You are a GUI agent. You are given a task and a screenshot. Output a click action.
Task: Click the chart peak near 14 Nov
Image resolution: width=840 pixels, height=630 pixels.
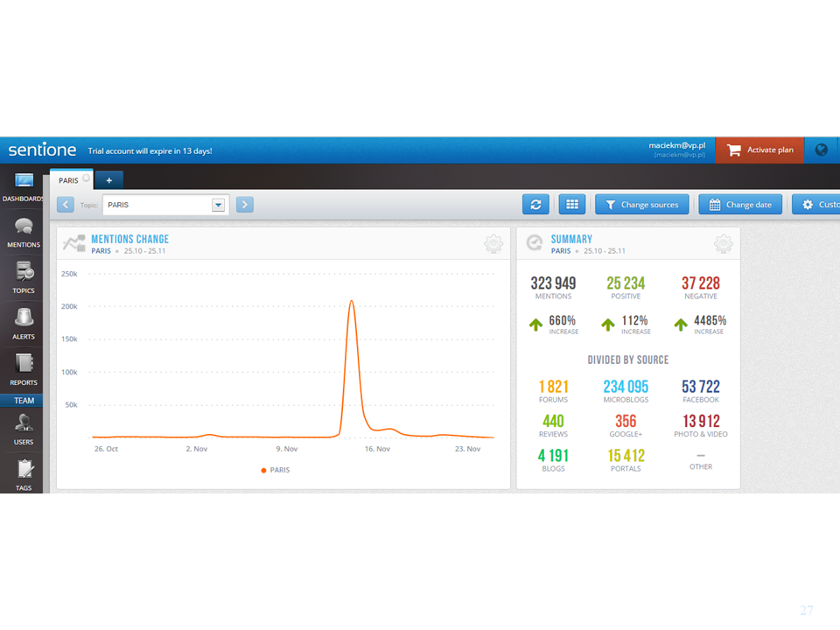click(x=352, y=301)
